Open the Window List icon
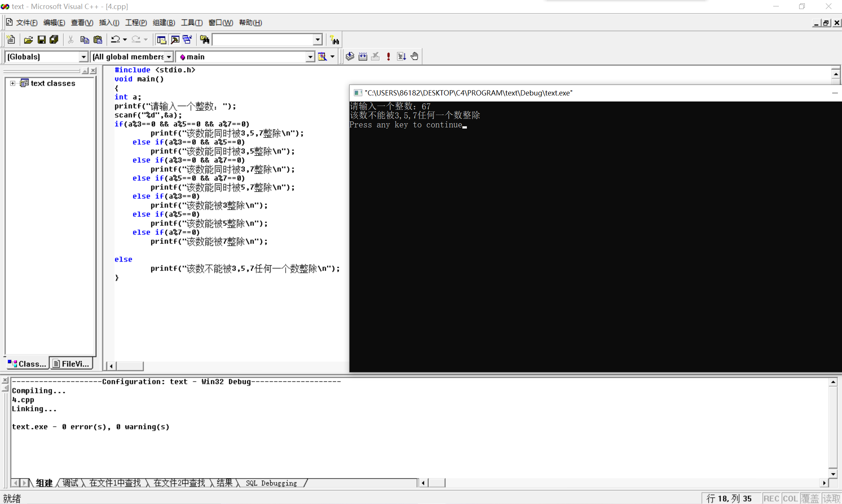The height and width of the screenshot is (504, 842). tap(187, 39)
